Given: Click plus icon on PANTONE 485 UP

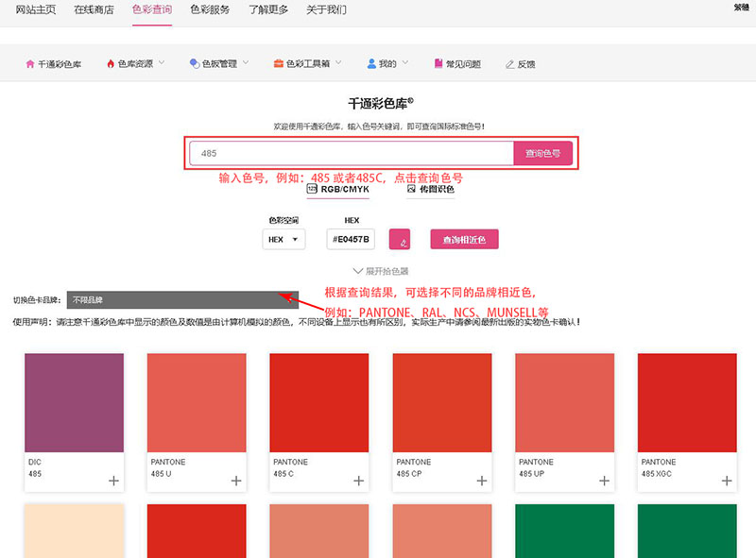Looking at the screenshot, I should (605, 481).
